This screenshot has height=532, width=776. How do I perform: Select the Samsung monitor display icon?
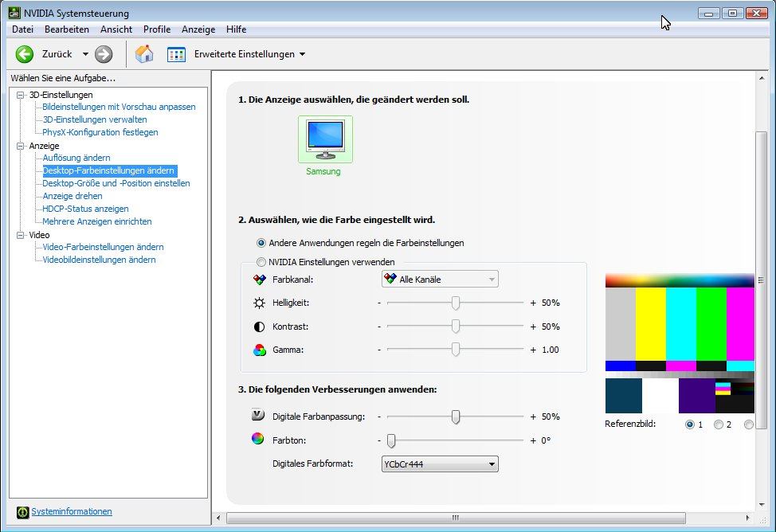coord(325,139)
